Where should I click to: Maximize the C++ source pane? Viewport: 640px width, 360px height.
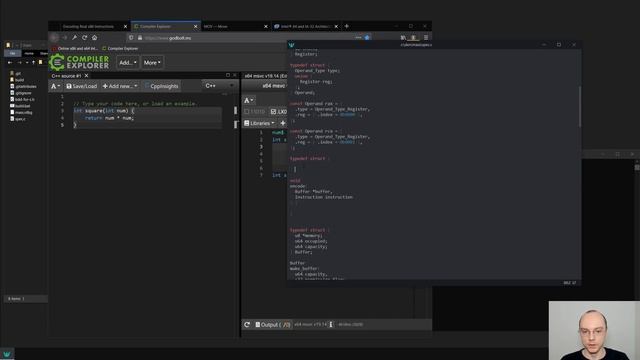coord(228,75)
